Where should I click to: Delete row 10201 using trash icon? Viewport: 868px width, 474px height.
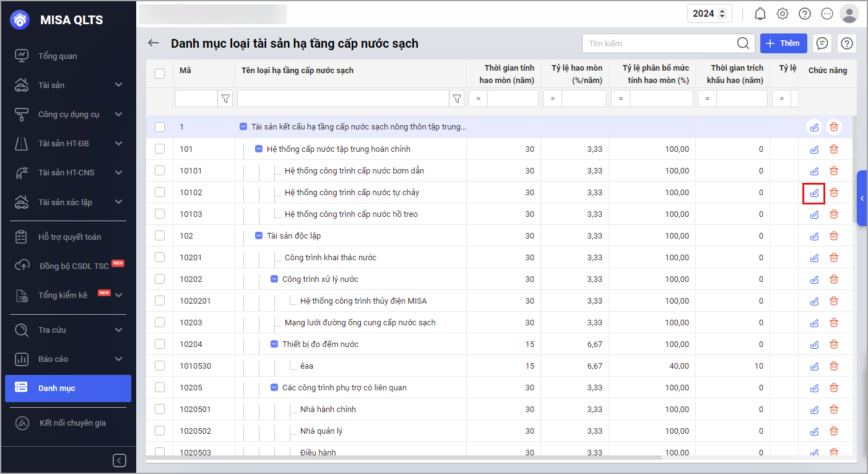click(834, 258)
